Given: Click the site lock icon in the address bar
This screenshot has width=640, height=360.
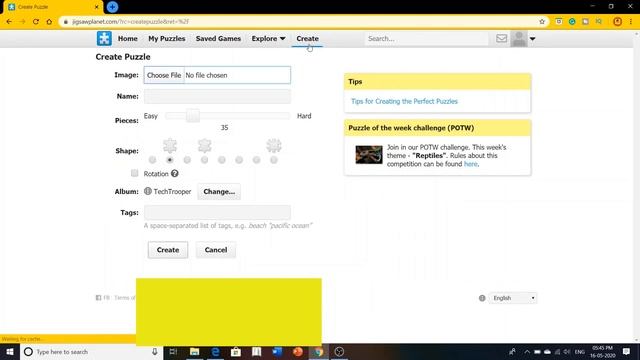Looking at the screenshot, I should pyautogui.click(x=66, y=22).
